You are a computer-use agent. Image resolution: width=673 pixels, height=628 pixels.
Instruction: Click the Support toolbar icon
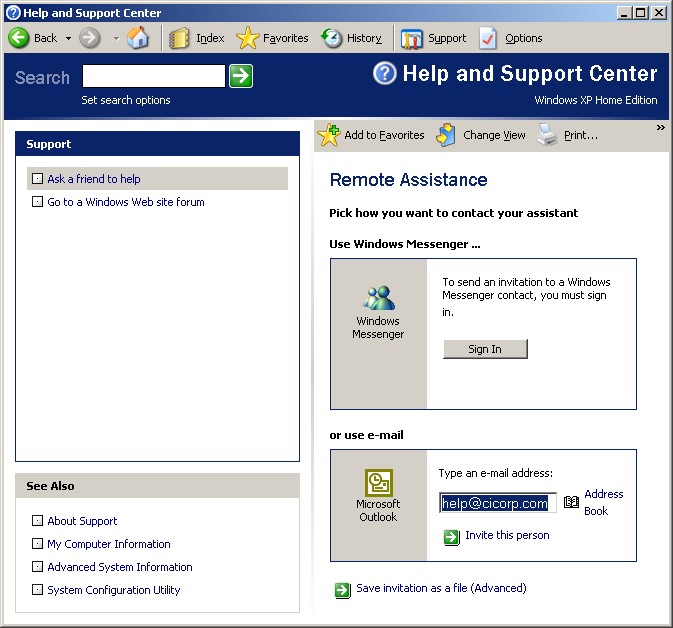click(412, 39)
